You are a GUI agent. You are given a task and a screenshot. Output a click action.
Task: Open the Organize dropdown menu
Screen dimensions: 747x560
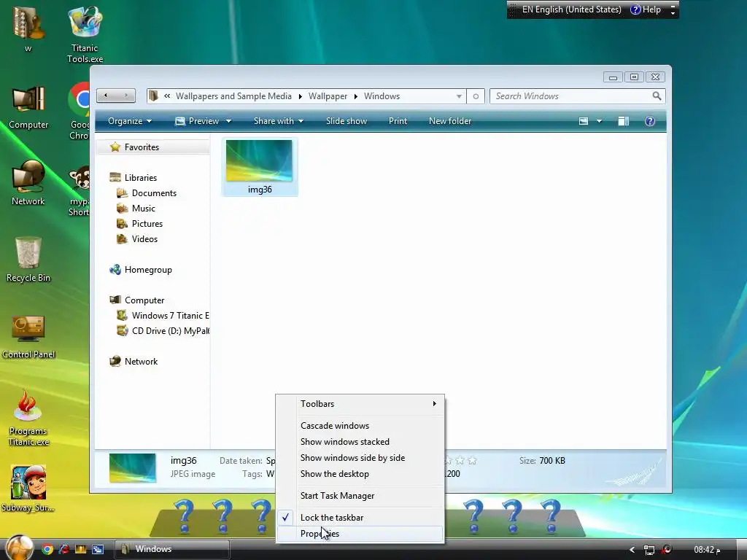[130, 121]
